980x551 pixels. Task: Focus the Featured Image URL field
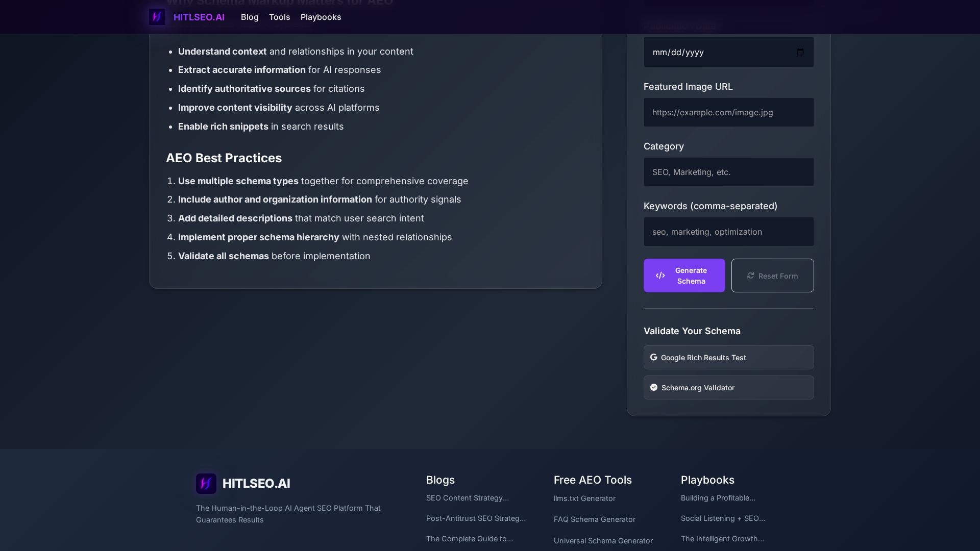728,112
